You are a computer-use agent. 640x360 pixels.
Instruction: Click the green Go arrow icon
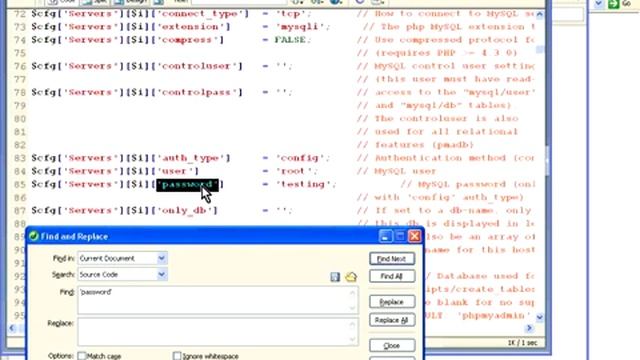(x=613, y=4)
